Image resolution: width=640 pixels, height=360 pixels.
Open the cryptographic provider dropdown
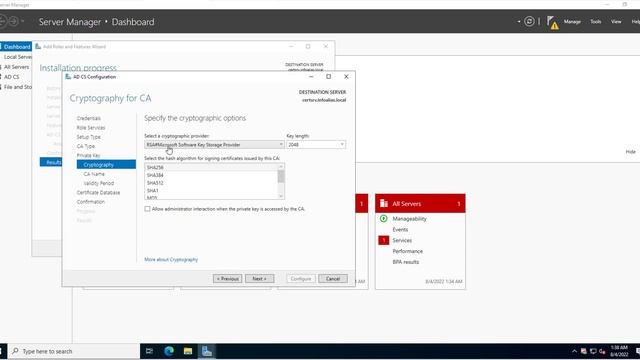click(214, 144)
